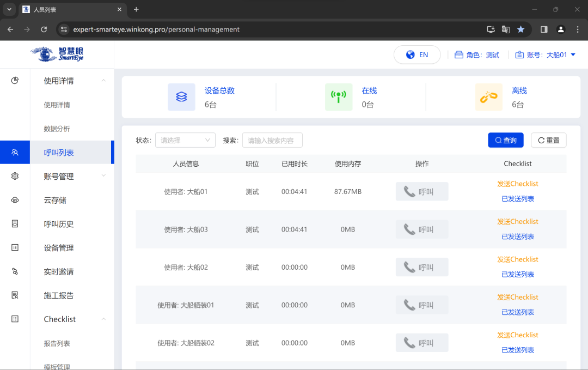Expand the 账号管理 menu chevron
588x370 pixels.
[103, 175]
